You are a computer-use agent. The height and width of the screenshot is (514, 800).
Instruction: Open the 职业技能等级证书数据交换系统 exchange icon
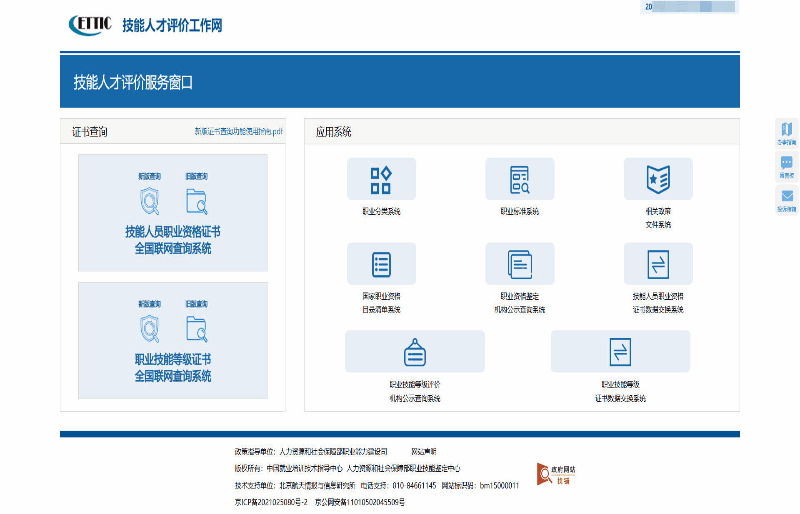pyautogui.click(x=620, y=352)
